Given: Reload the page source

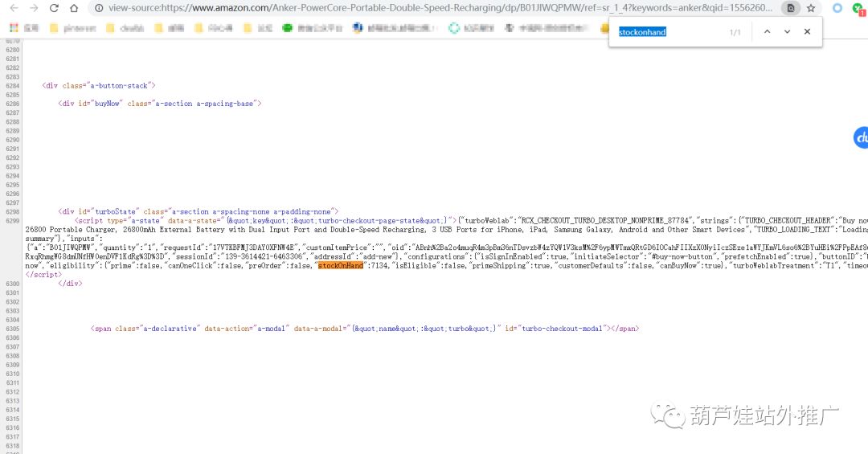Looking at the screenshot, I should coord(54,8).
